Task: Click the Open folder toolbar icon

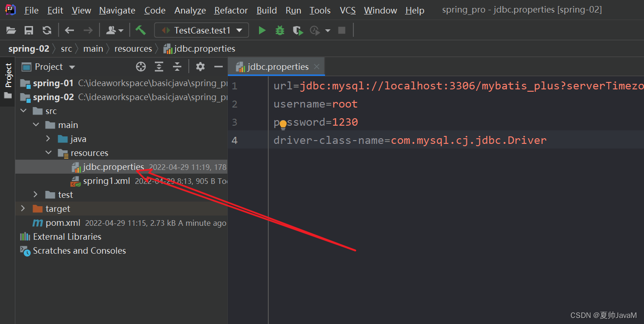Action: click(x=11, y=31)
